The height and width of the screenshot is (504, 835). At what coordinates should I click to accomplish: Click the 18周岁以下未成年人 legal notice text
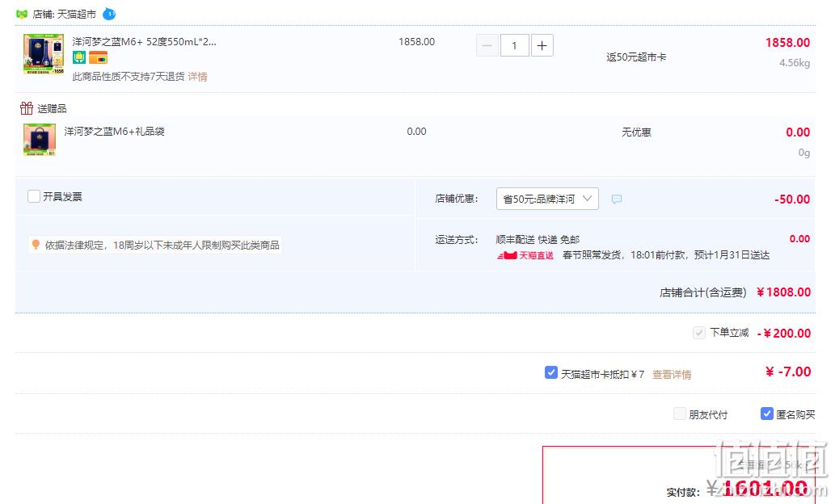coord(162,245)
